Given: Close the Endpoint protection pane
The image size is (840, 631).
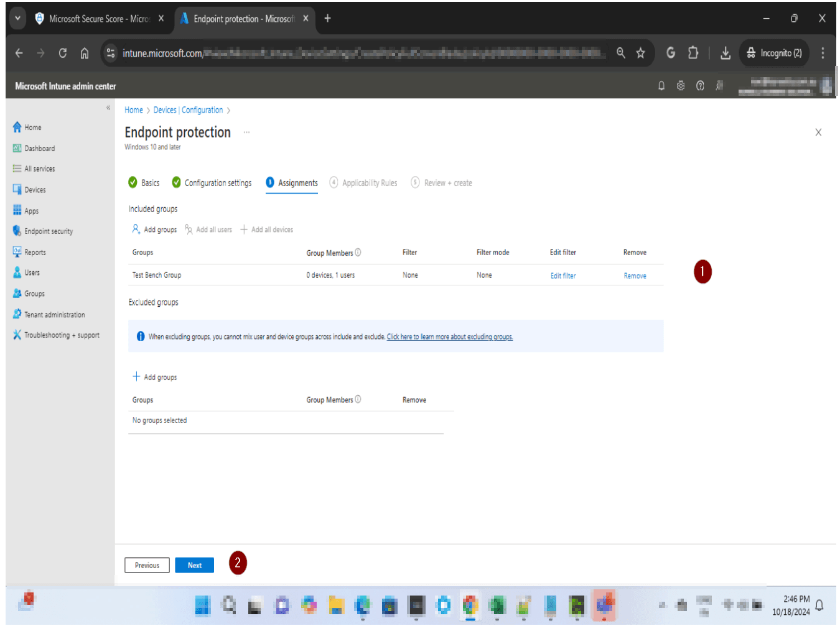Looking at the screenshot, I should 818,133.
